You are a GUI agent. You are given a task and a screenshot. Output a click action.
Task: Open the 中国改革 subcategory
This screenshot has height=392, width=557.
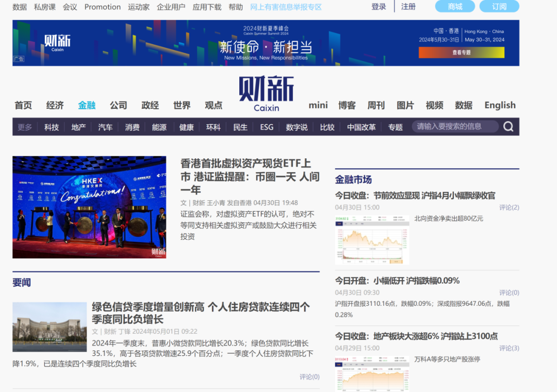point(361,127)
